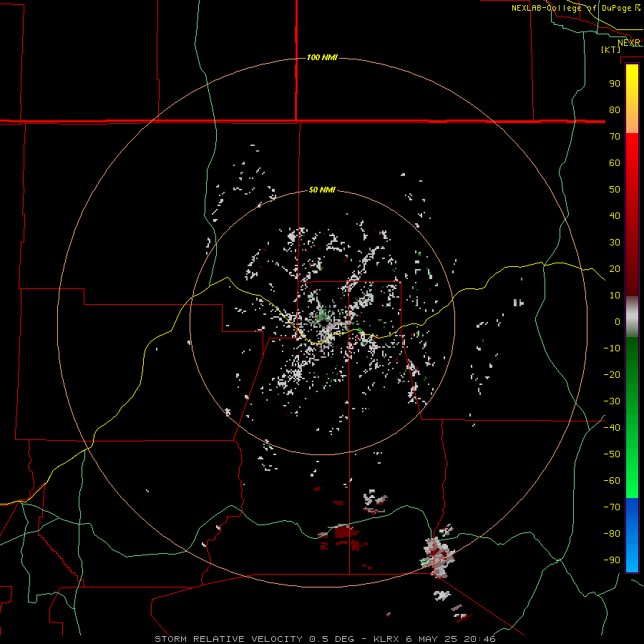Click the -30 value on the velocity scale
This screenshot has width=644, height=644.
[612, 401]
